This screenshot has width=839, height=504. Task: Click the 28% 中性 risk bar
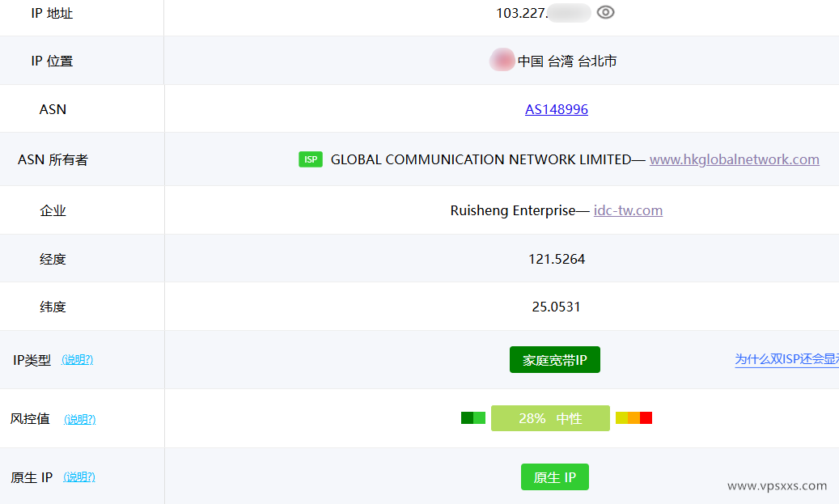tap(550, 417)
